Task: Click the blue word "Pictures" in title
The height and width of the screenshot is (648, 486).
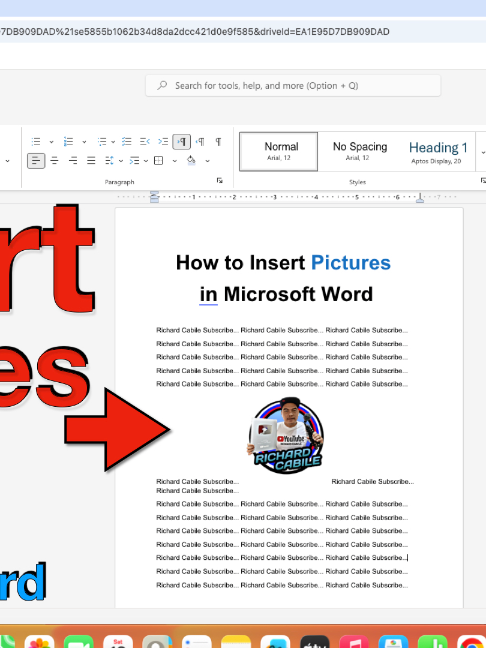Action: [x=350, y=263]
